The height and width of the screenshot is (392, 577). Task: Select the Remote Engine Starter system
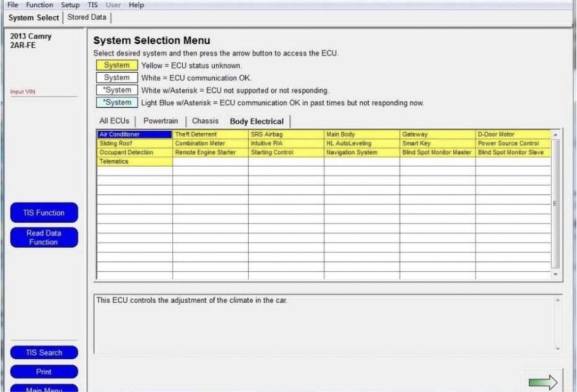[x=211, y=152]
